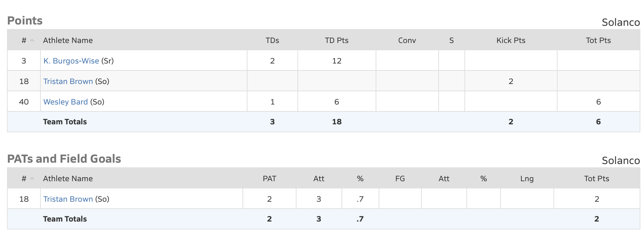Click Att header right of PAT column

point(319,179)
